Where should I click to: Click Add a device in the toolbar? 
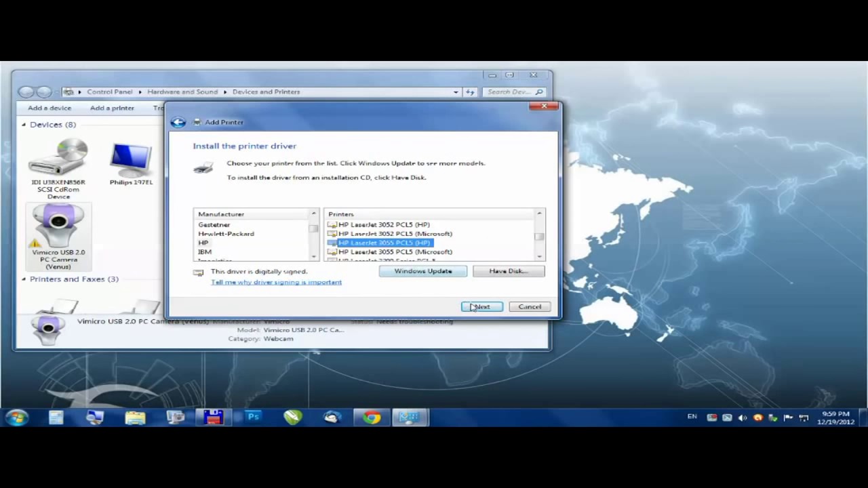pos(50,108)
